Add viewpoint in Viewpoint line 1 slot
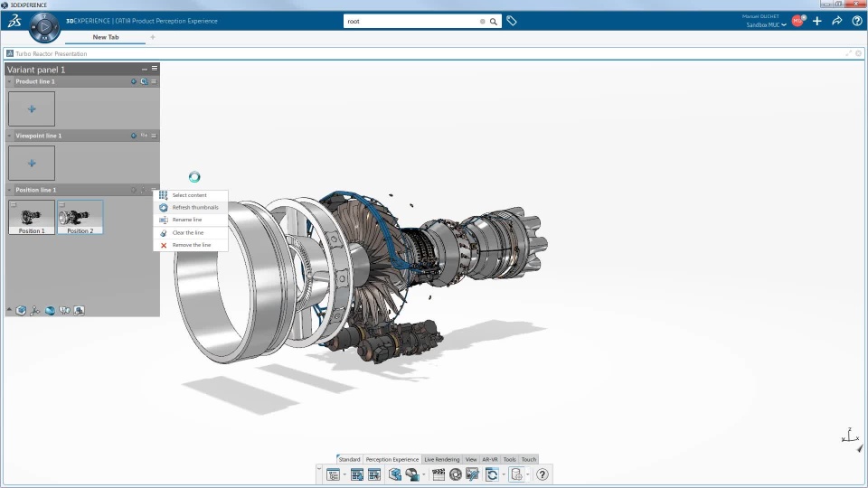 coord(32,164)
